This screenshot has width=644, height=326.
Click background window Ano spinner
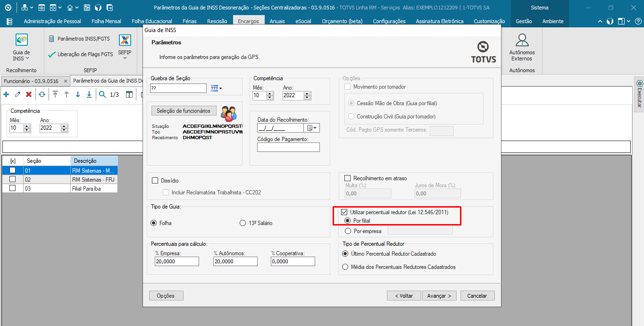(65, 128)
